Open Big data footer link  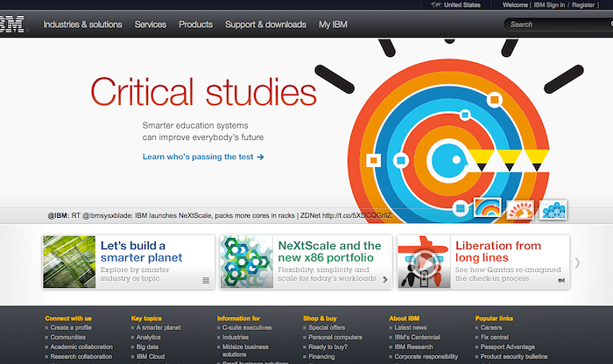147,346
